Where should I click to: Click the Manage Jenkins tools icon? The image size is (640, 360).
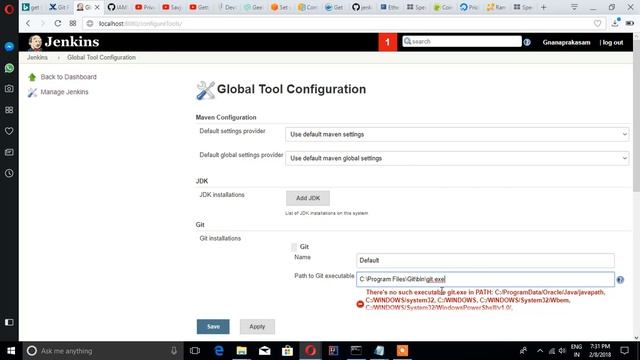32,92
